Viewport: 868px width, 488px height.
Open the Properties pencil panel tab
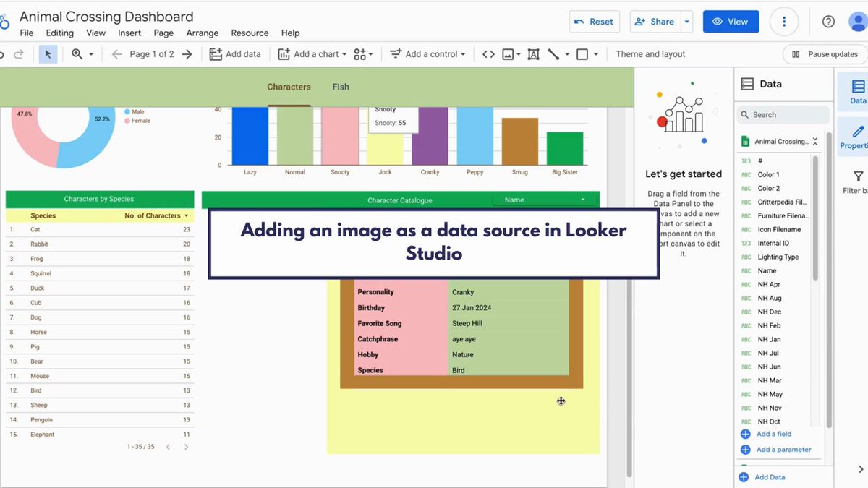click(x=858, y=137)
